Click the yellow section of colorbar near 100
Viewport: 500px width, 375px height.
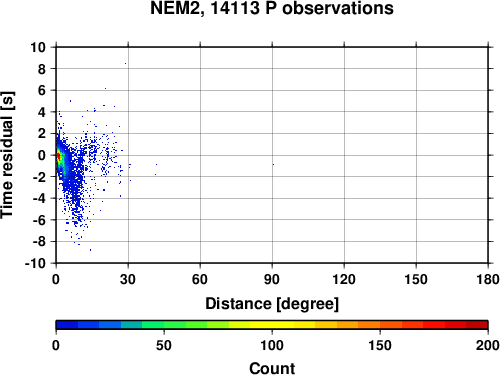(272, 325)
